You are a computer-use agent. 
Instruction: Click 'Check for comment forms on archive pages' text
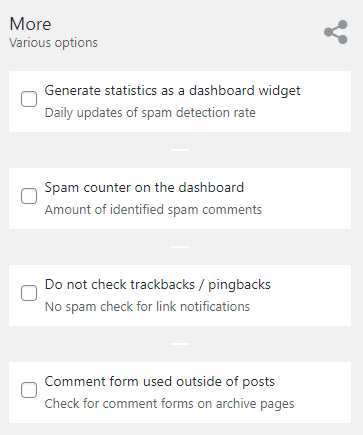point(169,404)
